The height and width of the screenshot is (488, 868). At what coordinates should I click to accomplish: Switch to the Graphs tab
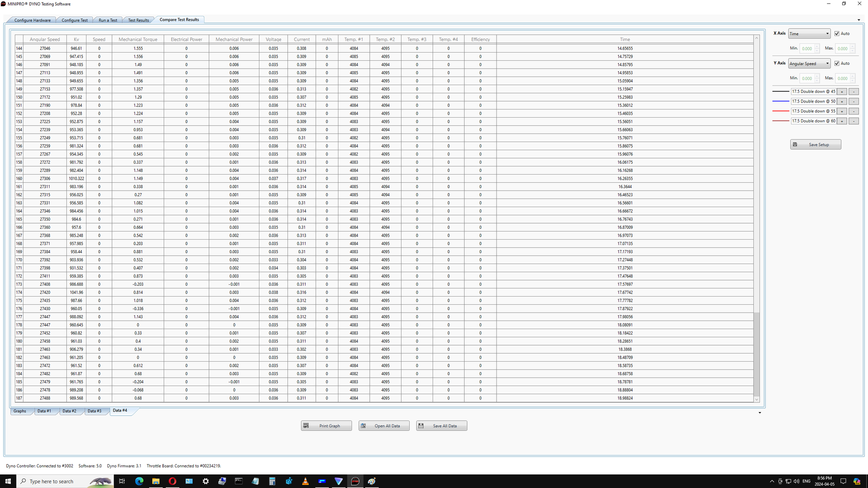coord(20,411)
